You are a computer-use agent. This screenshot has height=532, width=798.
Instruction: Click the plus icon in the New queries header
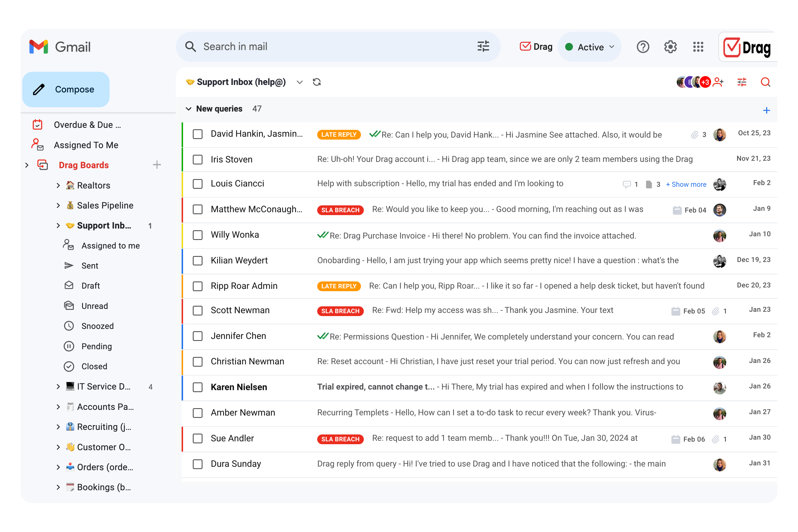point(766,110)
